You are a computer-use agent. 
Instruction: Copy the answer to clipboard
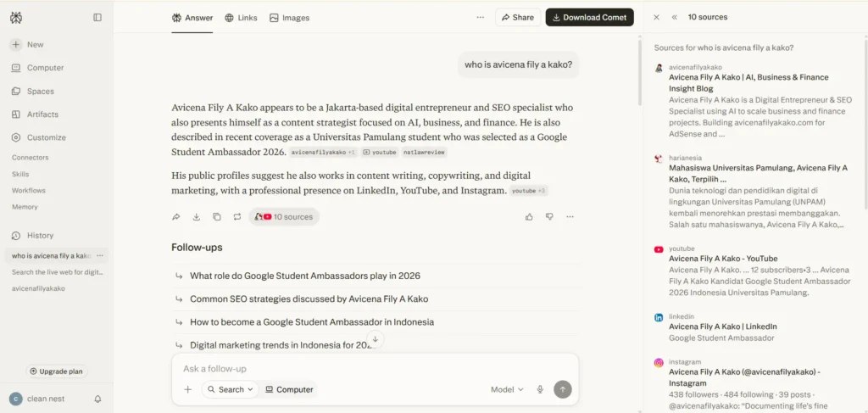click(217, 217)
